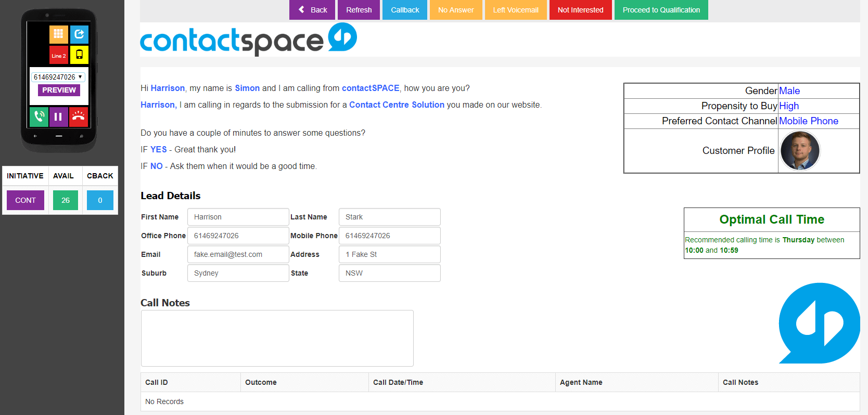The height and width of the screenshot is (415, 868).
Task: Tap the softphone back arrow
Action: pyautogui.click(x=35, y=136)
